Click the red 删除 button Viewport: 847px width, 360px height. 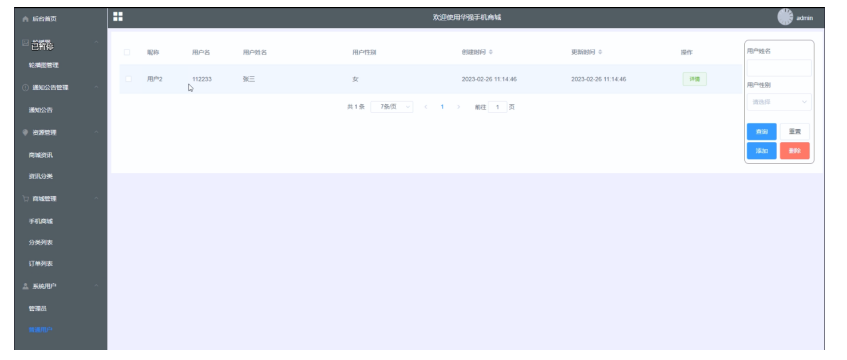click(x=795, y=151)
